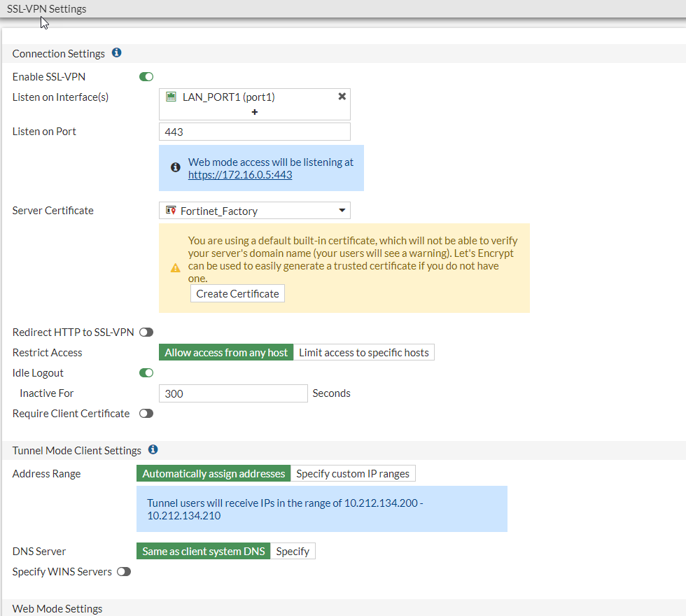Disable the Enable SSL-VPN toggle
686x616 pixels.
click(146, 77)
